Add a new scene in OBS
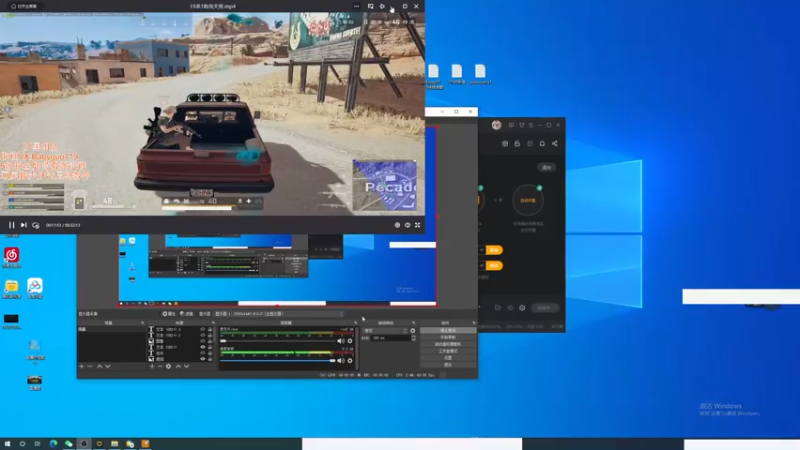Image resolution: width=800 pixels, height=450 pixels. (x=82, y=366)
